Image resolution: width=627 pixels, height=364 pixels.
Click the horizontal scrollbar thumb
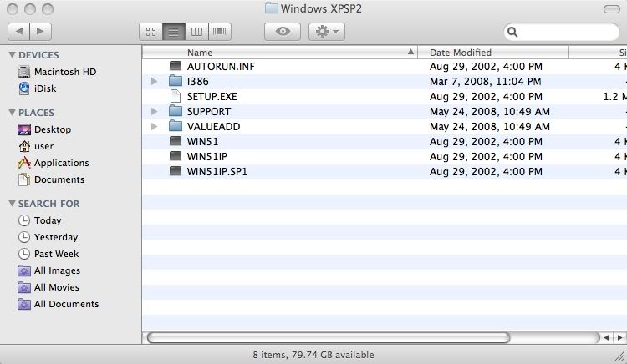(x=329, y=337)
